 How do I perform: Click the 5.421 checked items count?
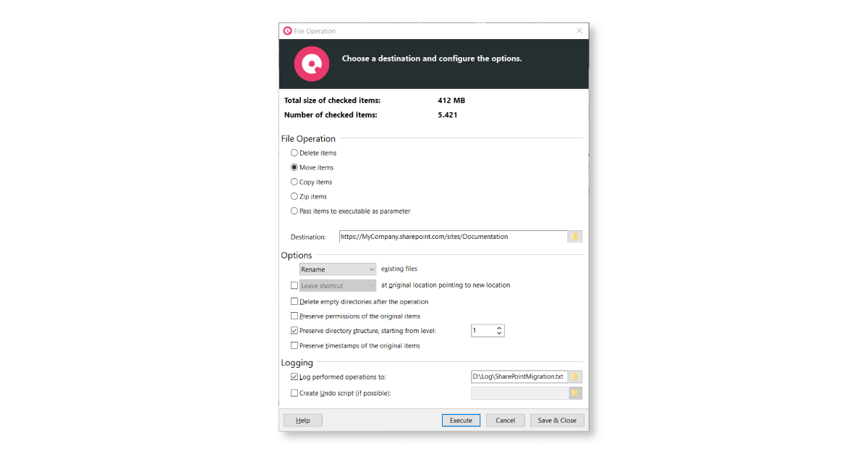pos(448,115)
